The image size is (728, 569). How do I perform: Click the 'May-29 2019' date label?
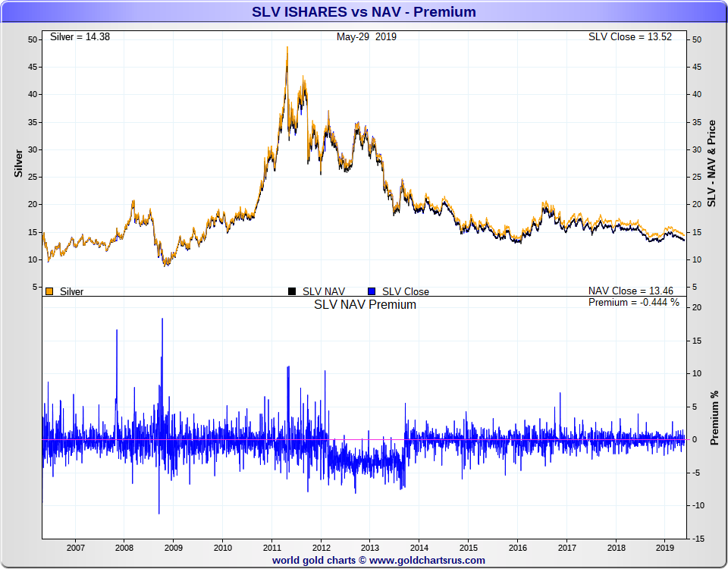pyautogui.click(x=367, y=36)
